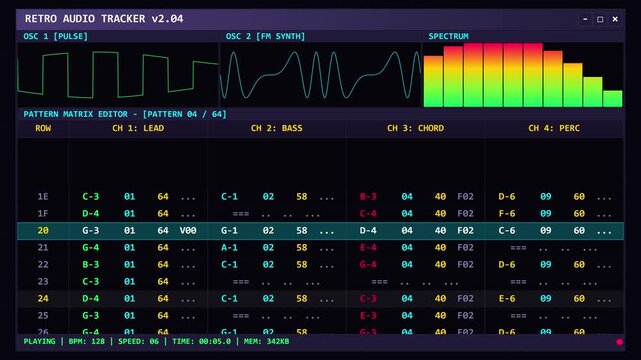Screen dimensions: 641x360
Task: Click lead note G-4 in row 21
Action: click(91, 248)
